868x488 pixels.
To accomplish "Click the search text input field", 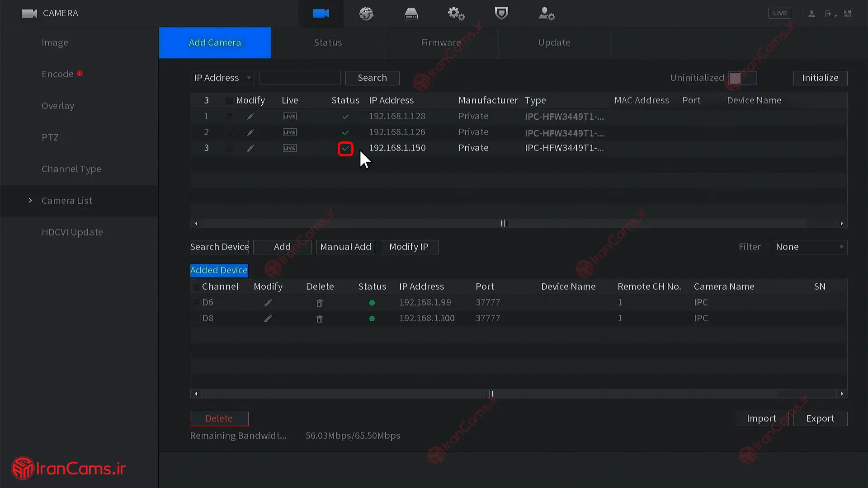I will [x=300, y=78].
